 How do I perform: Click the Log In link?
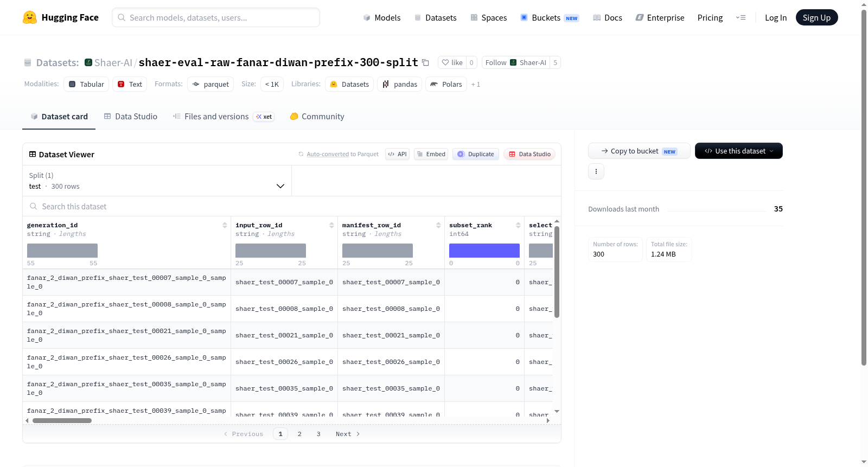[776, 17]
